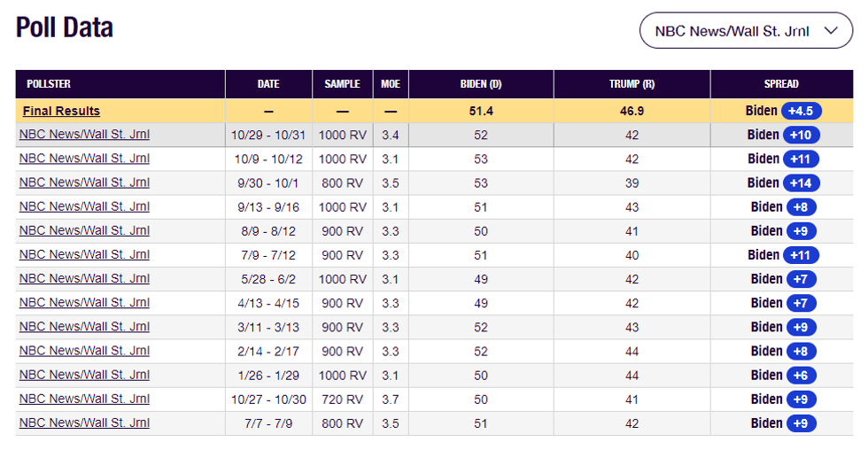
Task: Open the 5/28 - 6/2 NBC News poll link
Action: [x=84, y=278]
